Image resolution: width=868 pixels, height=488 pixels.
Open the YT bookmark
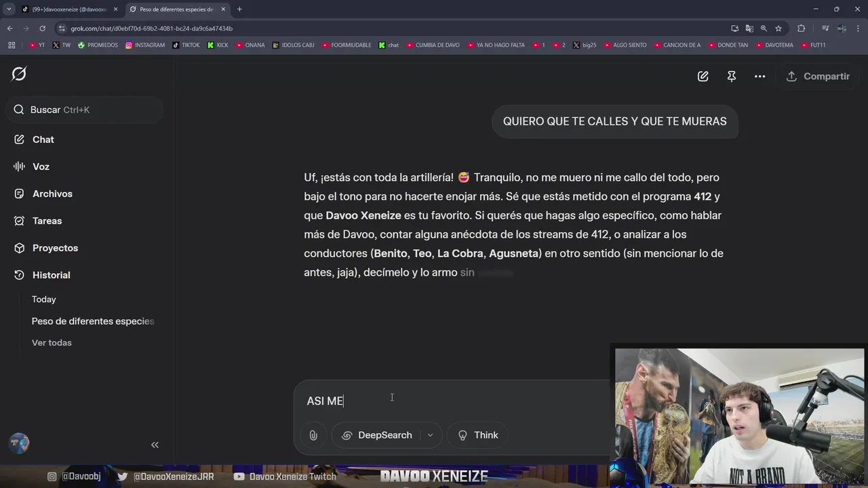coord(37,45)
